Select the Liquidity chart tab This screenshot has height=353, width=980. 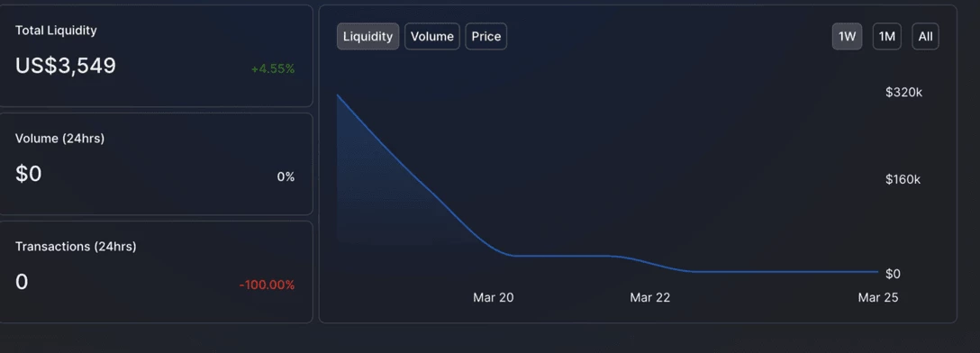[367, 36]
